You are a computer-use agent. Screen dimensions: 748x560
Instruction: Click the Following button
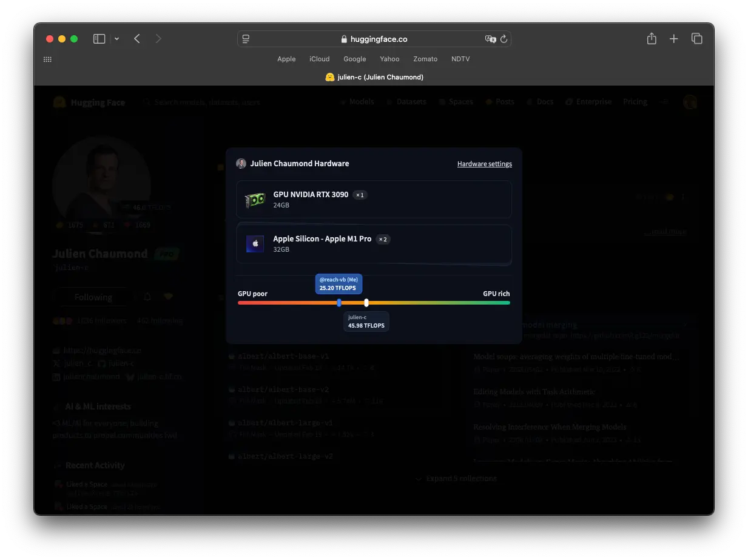click(x=93, y=297)
